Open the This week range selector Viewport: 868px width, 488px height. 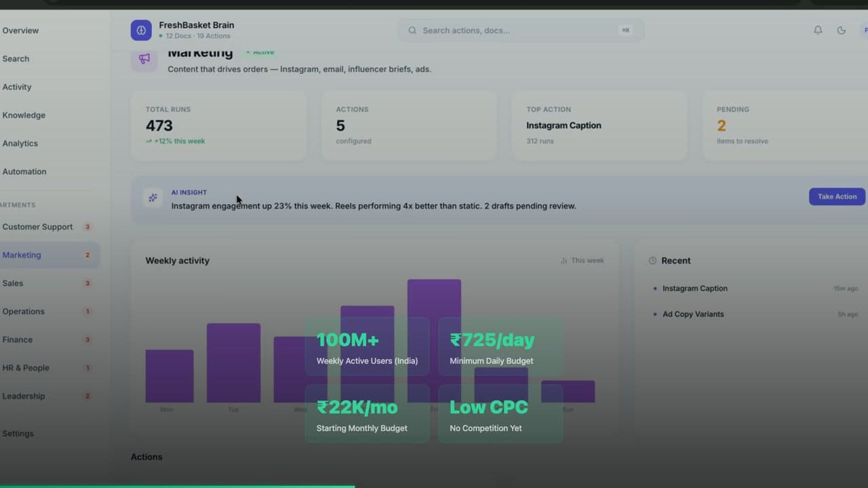[x=582, y=260]
